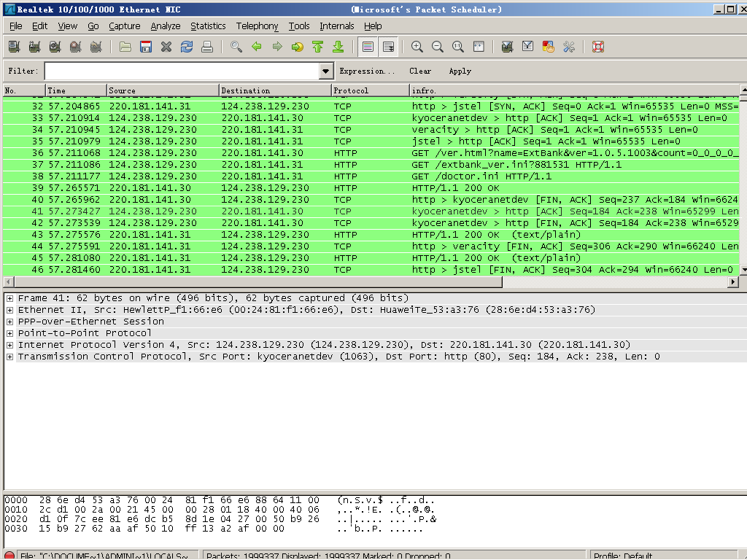
Task: Select packet 39 HTTP/1.1 200 OK row
Action: coord(371,188)
